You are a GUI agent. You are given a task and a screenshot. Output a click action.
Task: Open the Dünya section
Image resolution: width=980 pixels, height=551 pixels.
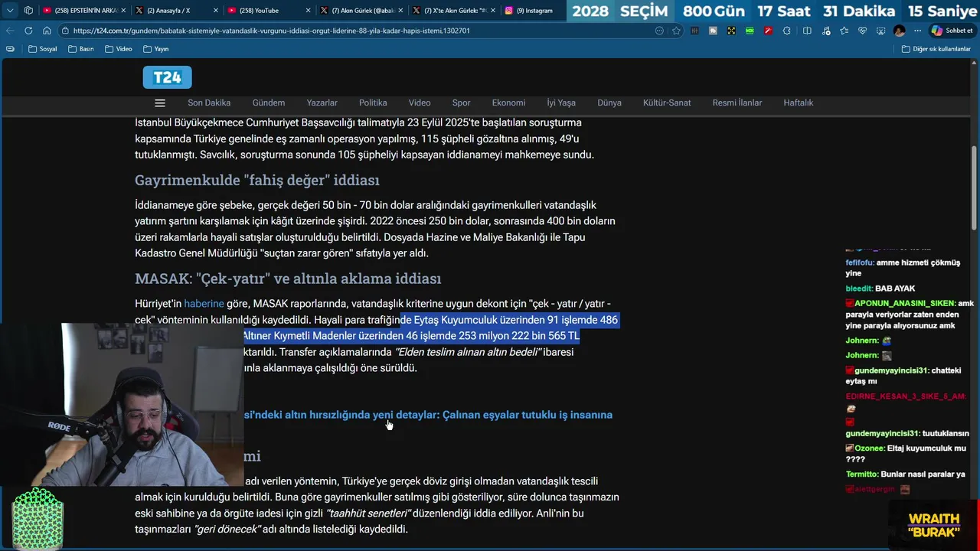(609, 103)
